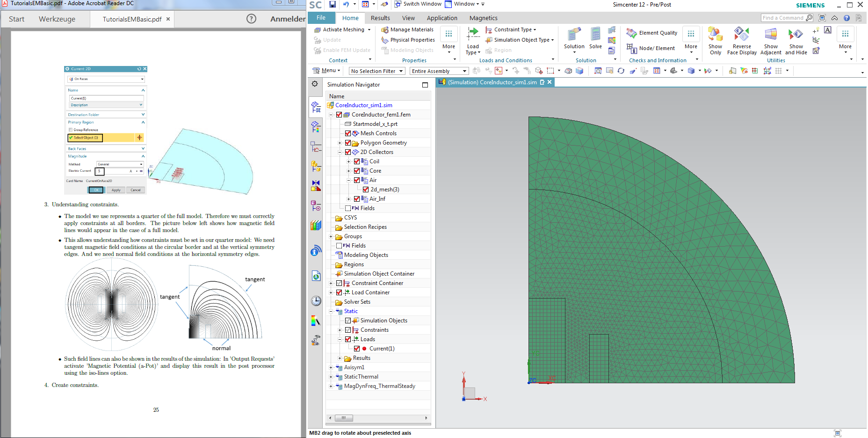
Task: Expand the Polygon Geometry tree node
Action: (x=340, y=143)
